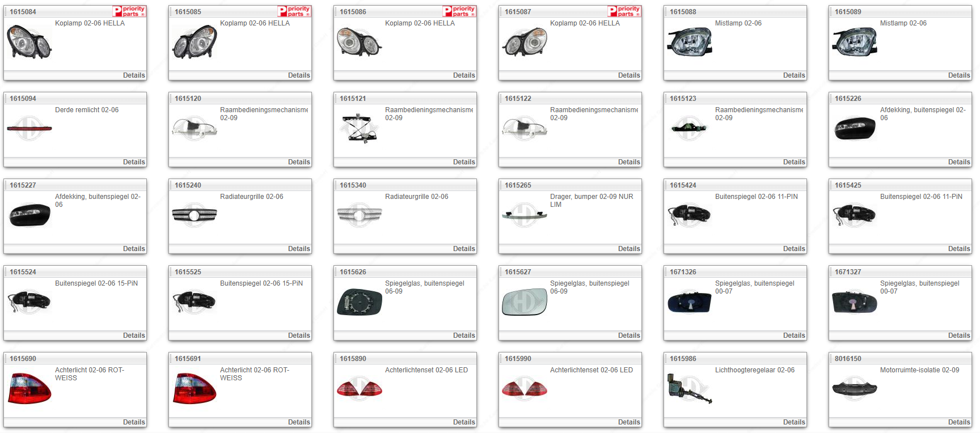Click part number 1615088 header
This screenshot has width=980, height=433.
[x=683, y=12]
